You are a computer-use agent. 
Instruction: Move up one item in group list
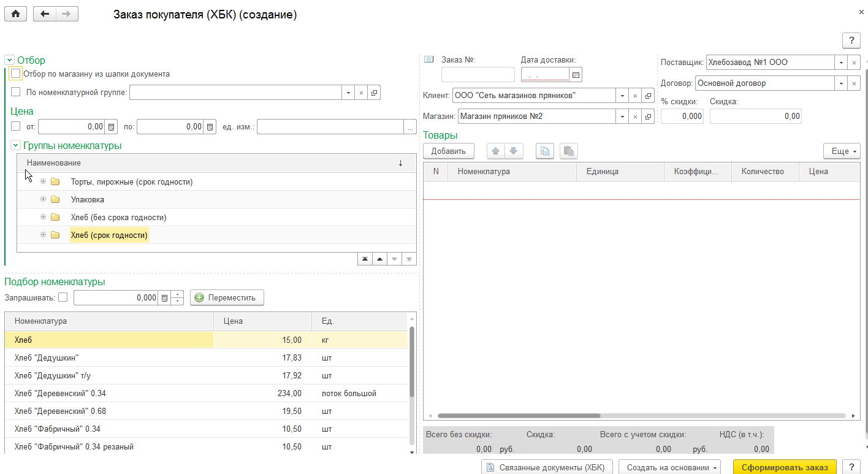[379, 259]
